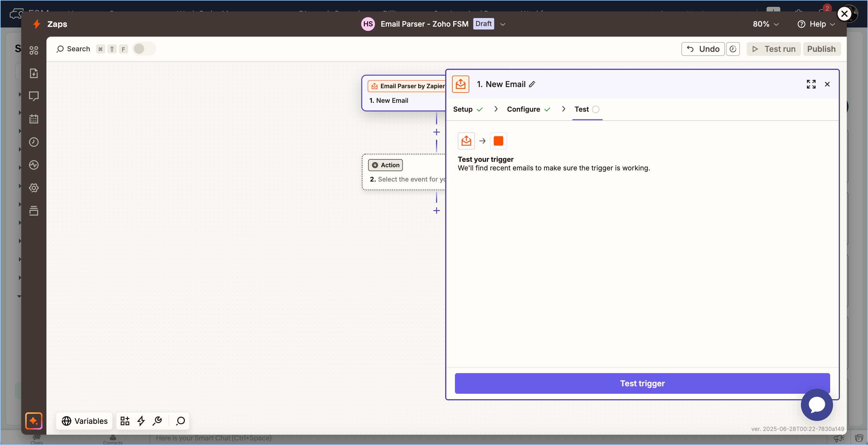Viewport: 868px width, 445px height.
Task: Click the pencil rename icon beside New Email
Action: (x=532, y=84)
